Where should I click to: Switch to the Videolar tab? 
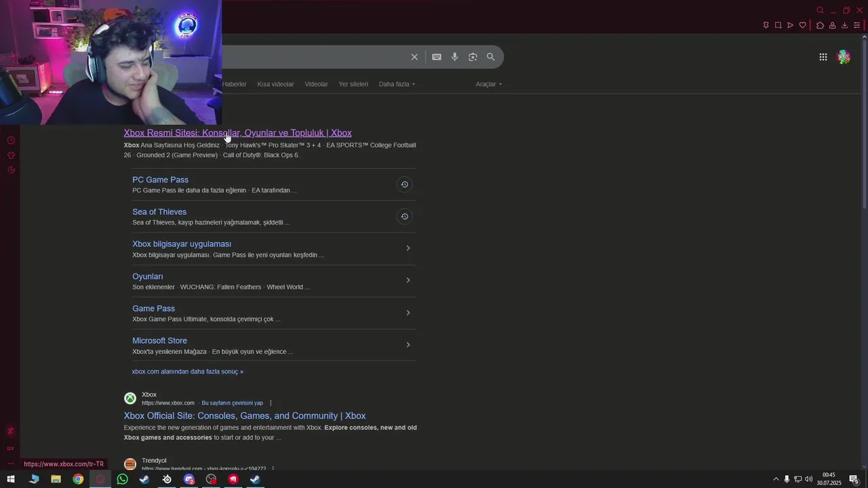pos(316,84)
